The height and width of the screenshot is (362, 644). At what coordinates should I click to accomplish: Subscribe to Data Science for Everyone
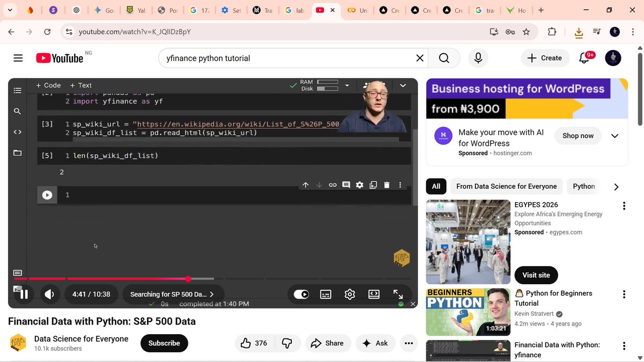click(x=164, y=343)
